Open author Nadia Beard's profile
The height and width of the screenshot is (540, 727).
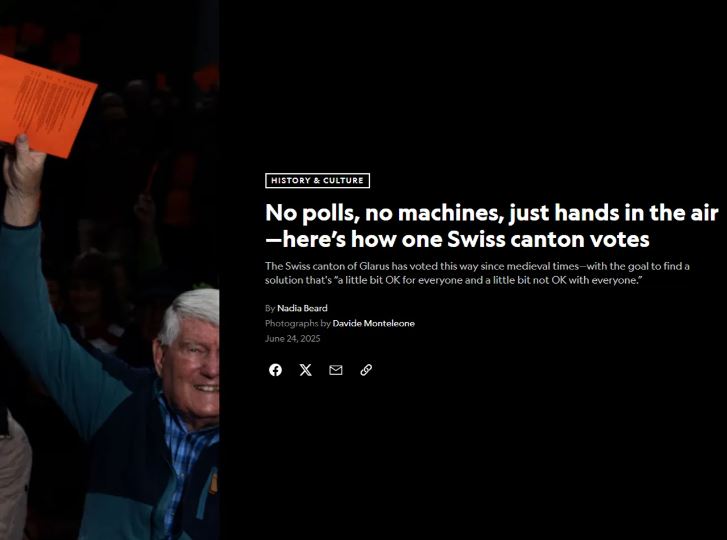coord(302,308)
